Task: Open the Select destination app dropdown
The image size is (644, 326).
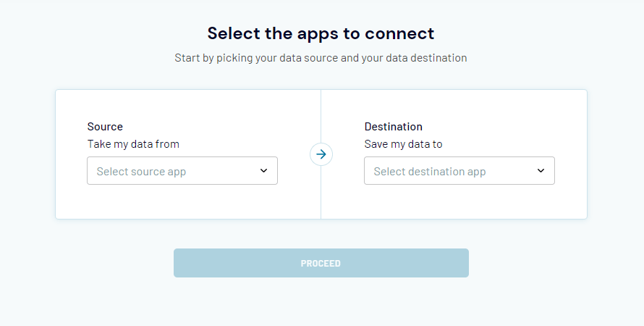Action: tap(459, 170)
